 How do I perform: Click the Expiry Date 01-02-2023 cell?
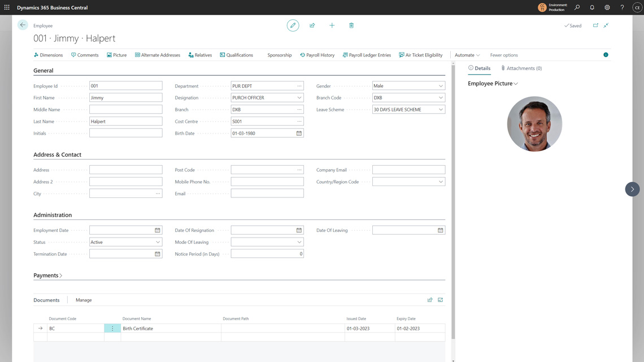(420, 328)
